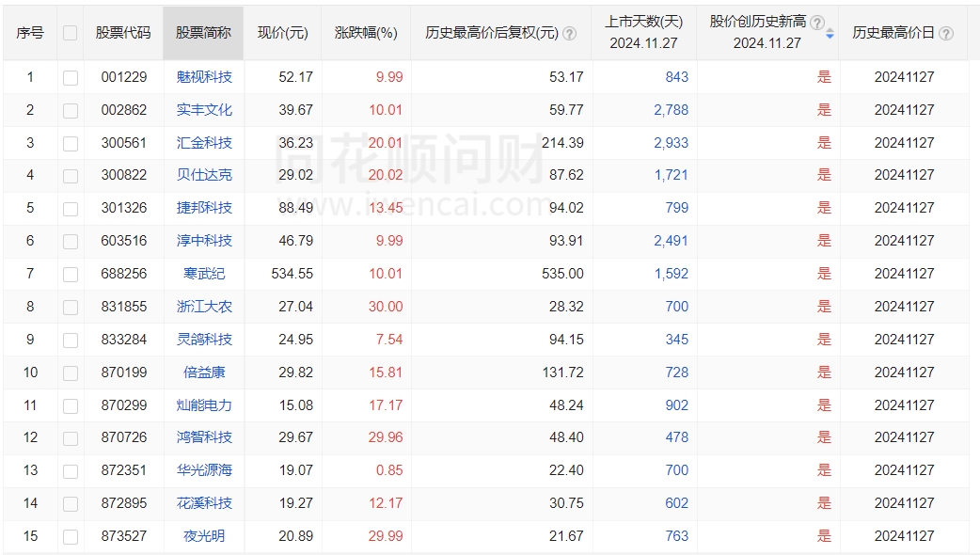Click listing days value 843
Screen dimensions: 980x555
677,77
